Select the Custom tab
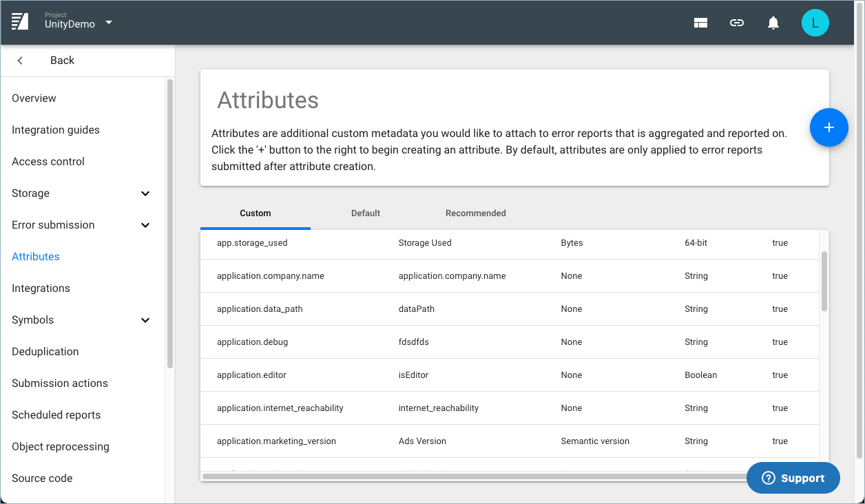Screen dimensions: 865x504 (x=255, y=213)
